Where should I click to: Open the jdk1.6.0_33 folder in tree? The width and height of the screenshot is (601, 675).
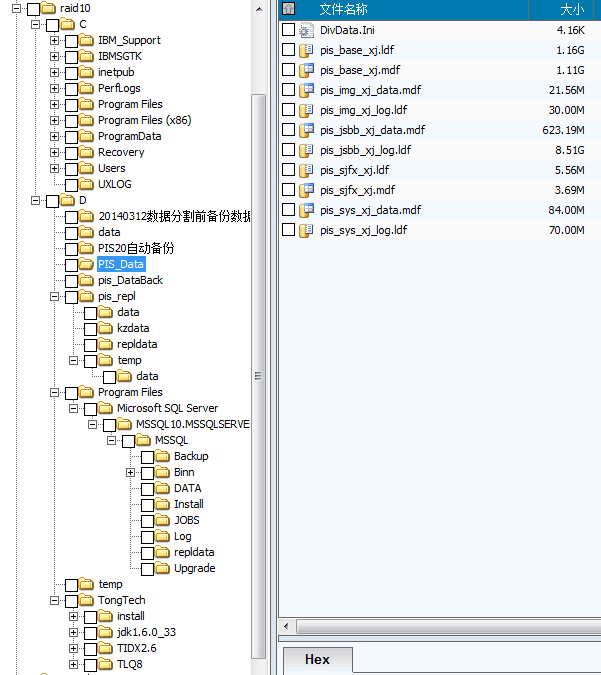click(146, 632)
